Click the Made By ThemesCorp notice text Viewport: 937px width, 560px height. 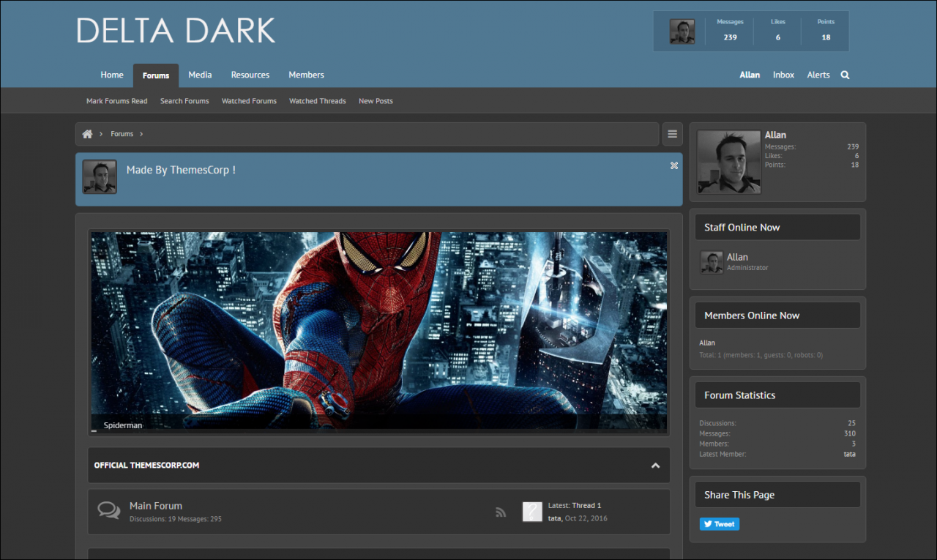click(181, 170)
